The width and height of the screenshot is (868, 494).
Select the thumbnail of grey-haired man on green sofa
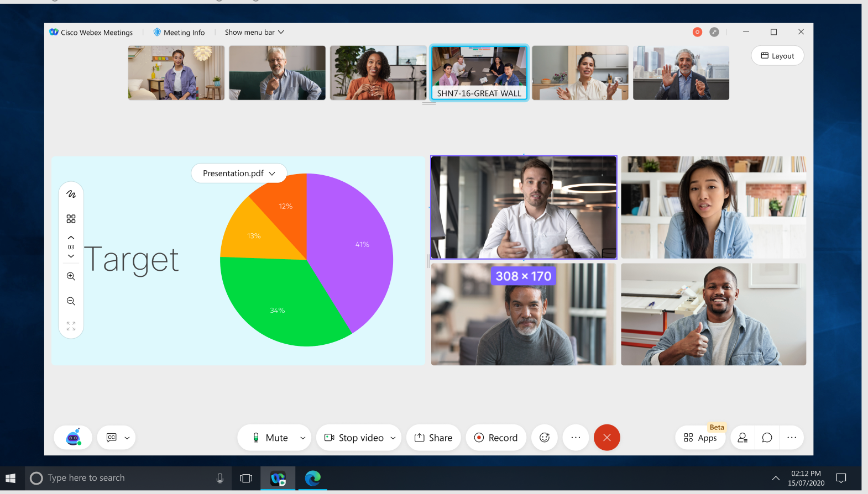coord(278,73)
